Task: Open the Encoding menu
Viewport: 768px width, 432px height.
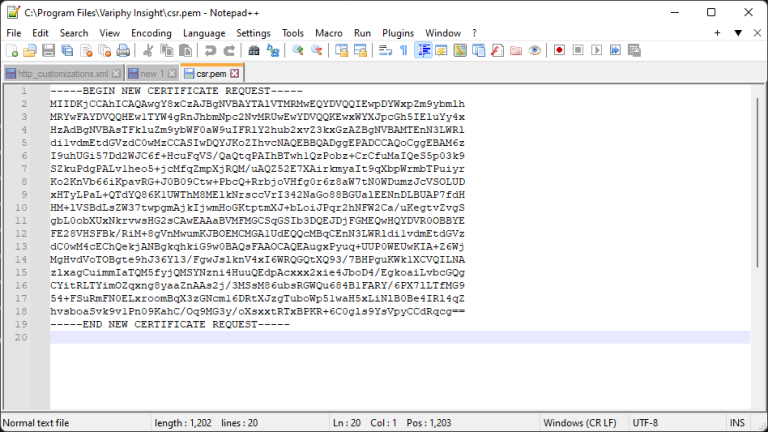Action: [151, 33]
